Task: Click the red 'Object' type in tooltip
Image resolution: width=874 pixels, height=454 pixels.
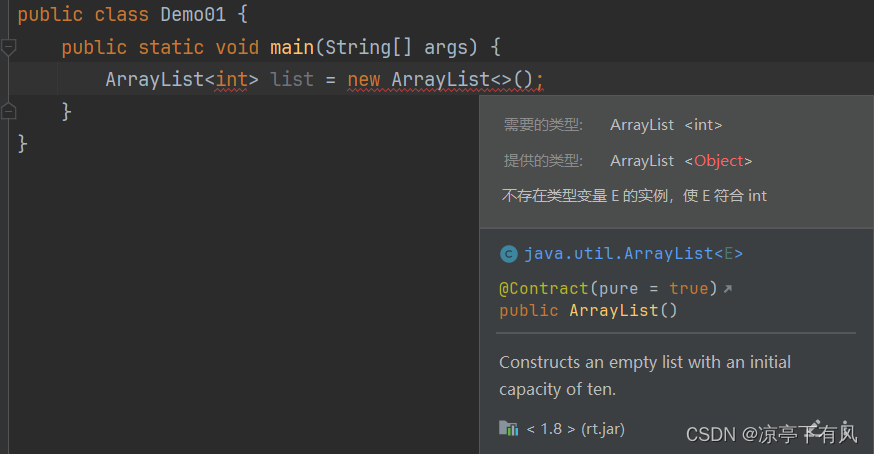Action: click(719, 161)
